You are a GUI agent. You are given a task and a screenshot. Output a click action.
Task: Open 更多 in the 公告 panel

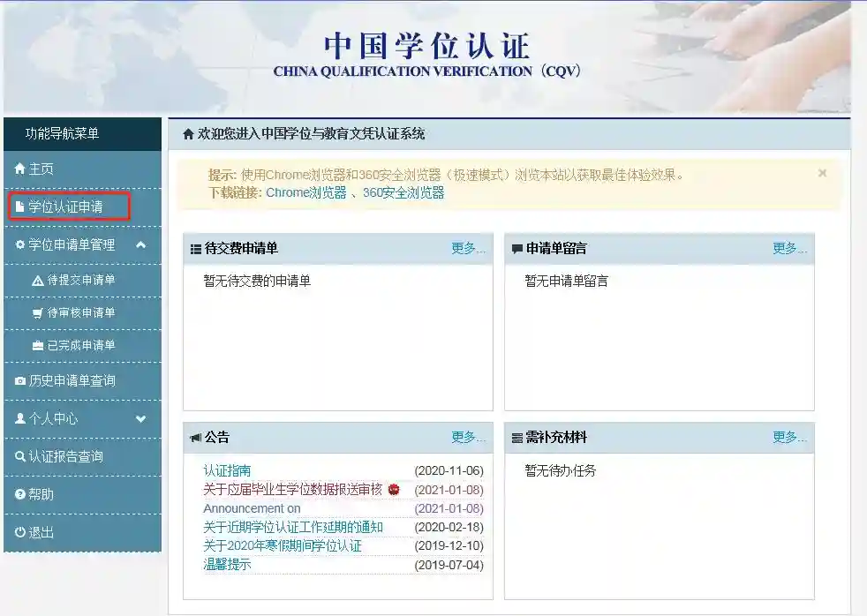[468, 438]
